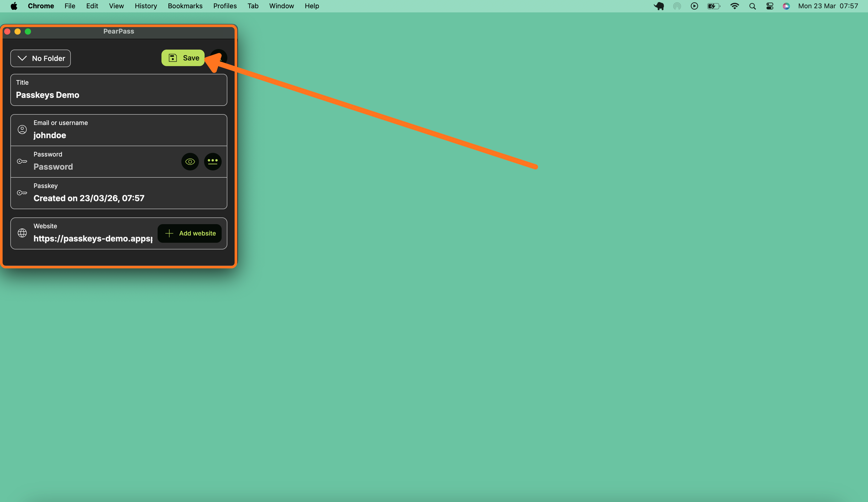Click the key icon in Passkey row
The image size is (868, 502).
pyautogui.click(x=22, y=193)
